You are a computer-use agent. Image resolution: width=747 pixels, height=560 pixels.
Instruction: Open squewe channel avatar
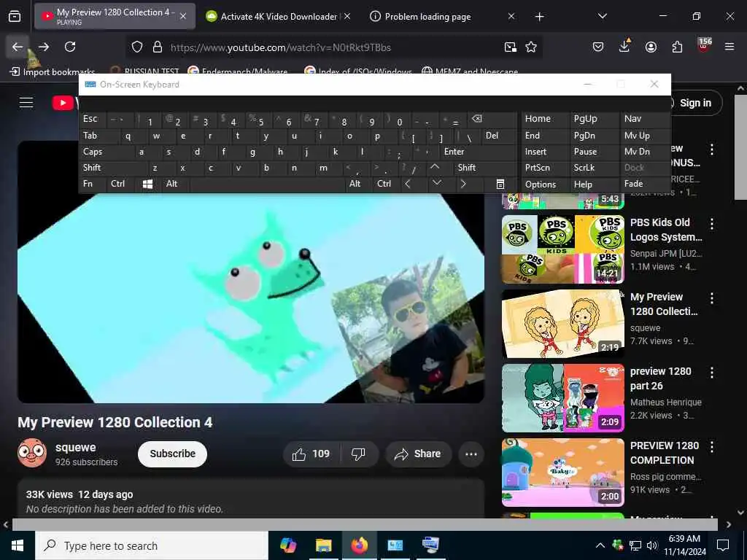pyautogui.click(x=32, y=453)
